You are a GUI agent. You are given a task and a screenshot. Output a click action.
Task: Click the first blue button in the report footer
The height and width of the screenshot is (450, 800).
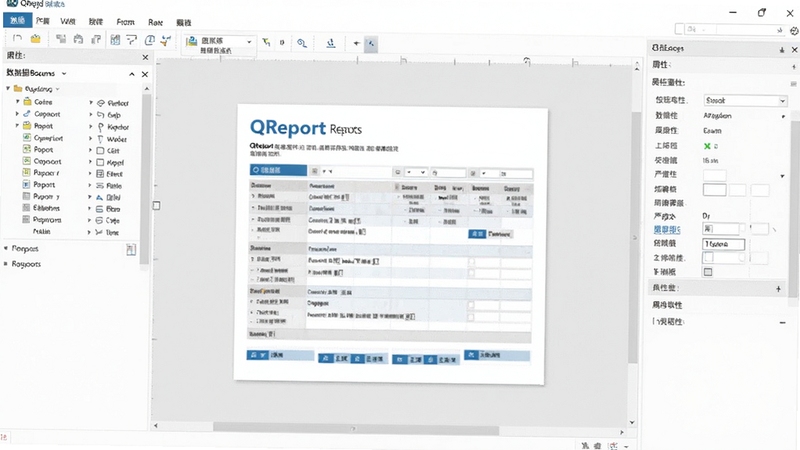click(x=258, y=355)
